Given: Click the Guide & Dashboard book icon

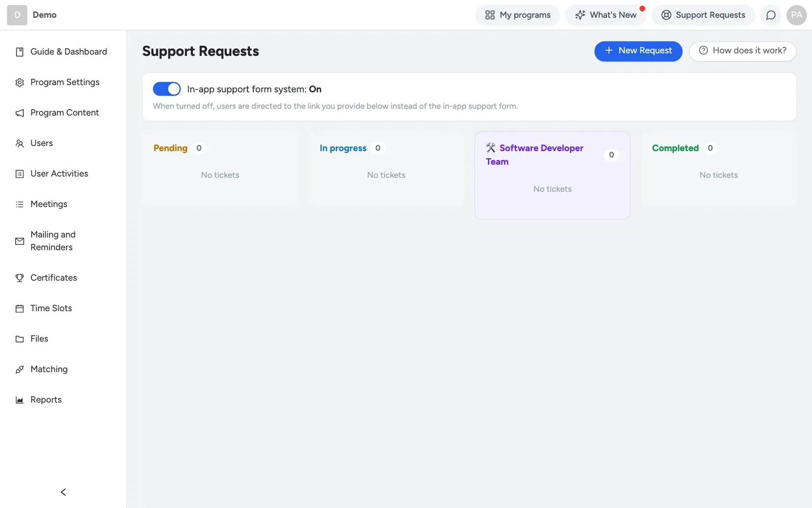Looking at the screenshot, I should click(x=20, y=52).
